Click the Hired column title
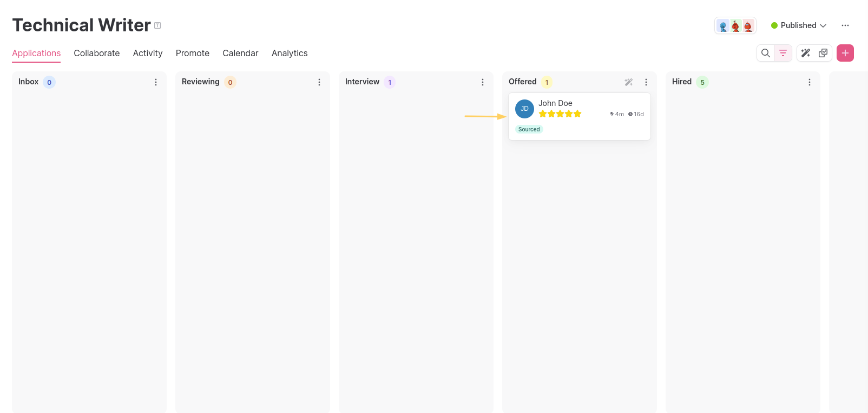This screenshot has height=413, width=868. coord(682,82)
